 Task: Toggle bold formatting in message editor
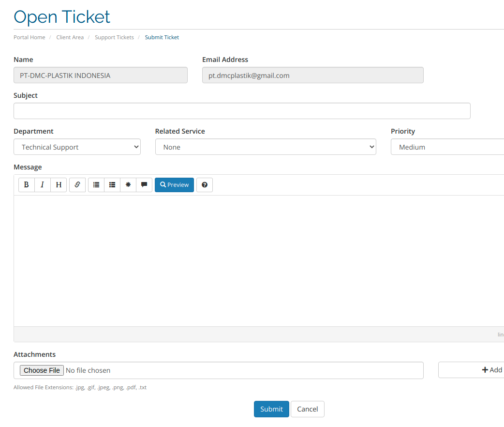pos(26,185)
